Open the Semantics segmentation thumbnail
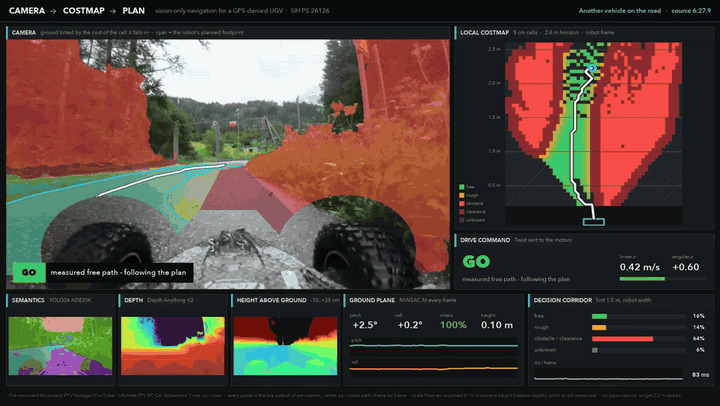The width and height of the screenshot is (720, 406). pos(60,346)
